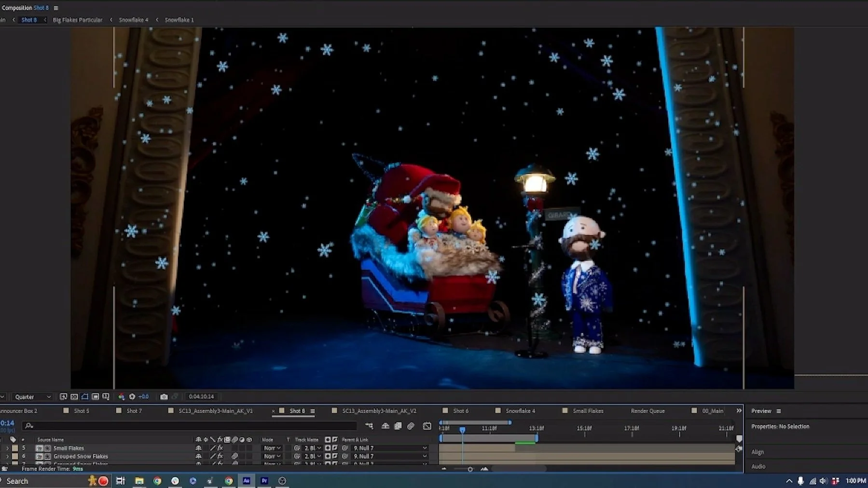Open the composition mini-flowchart
The height and width of the screenshot is (488, 868).
point(369,426)
